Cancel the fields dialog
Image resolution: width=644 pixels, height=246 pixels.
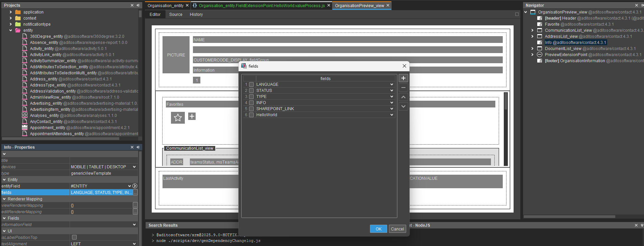coord(397,229)
